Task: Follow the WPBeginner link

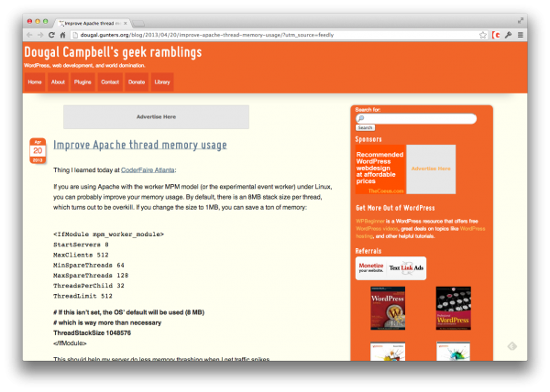Action: pos(370,221)
